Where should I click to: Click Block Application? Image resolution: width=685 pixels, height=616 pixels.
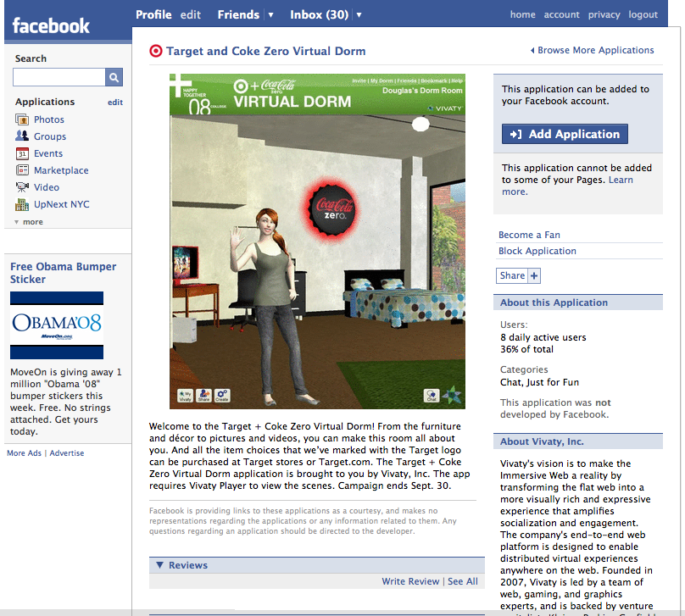[x=537, y=251]
